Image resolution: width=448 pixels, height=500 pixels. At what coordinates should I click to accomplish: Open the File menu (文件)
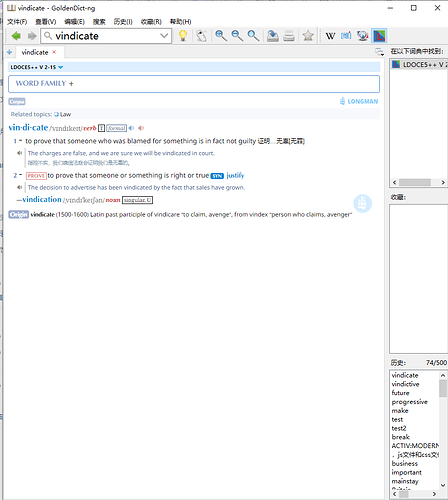tap(17, 22)
